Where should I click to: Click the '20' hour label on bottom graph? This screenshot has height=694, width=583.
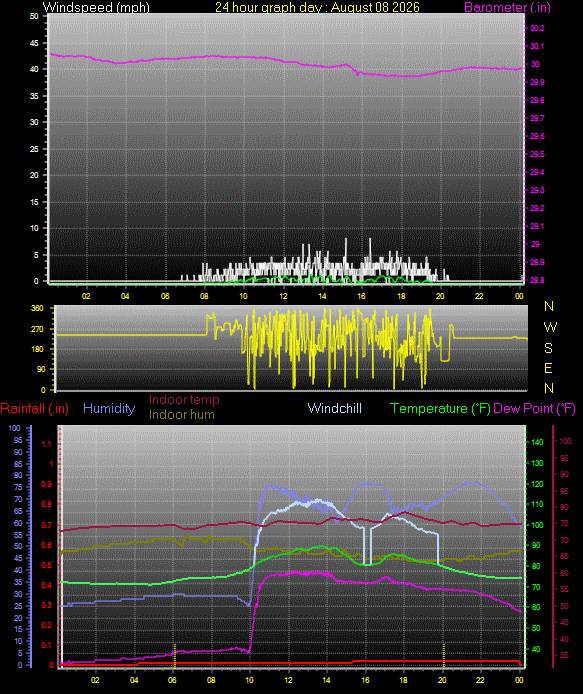click(x=442, y=680)
